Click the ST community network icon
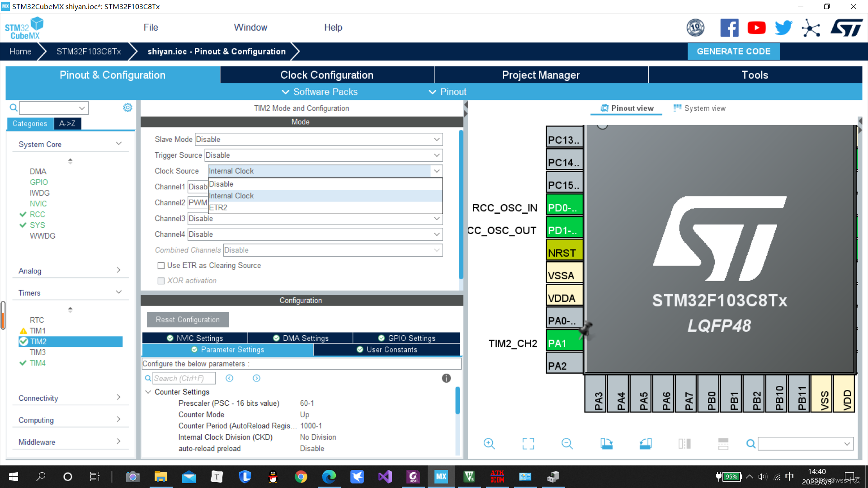The height and width of the screenshot is (488, 868). point(811,28)
